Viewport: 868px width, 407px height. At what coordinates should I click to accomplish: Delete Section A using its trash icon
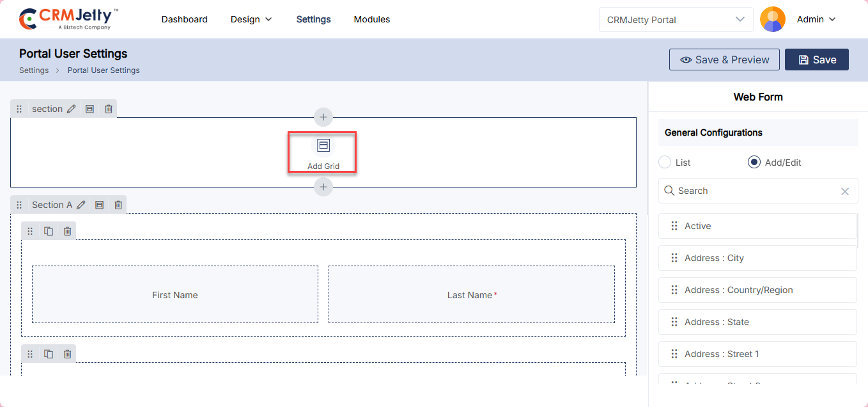[x=118, y=205]
